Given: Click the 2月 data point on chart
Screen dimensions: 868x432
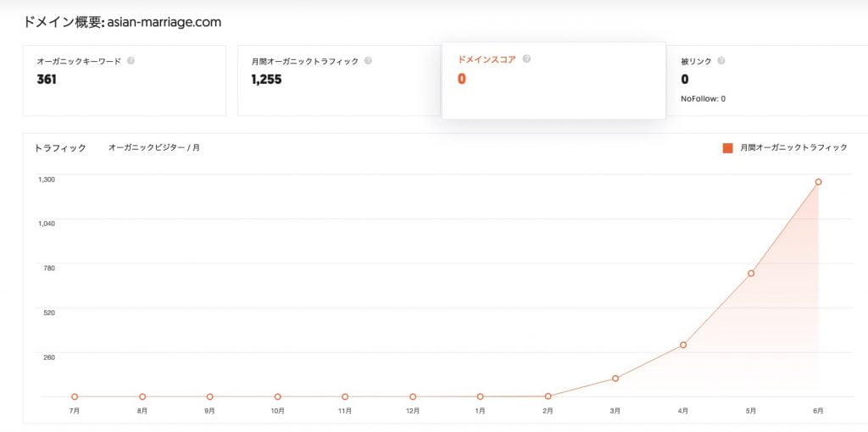Looking at the screenshot, I should [548, 396].
